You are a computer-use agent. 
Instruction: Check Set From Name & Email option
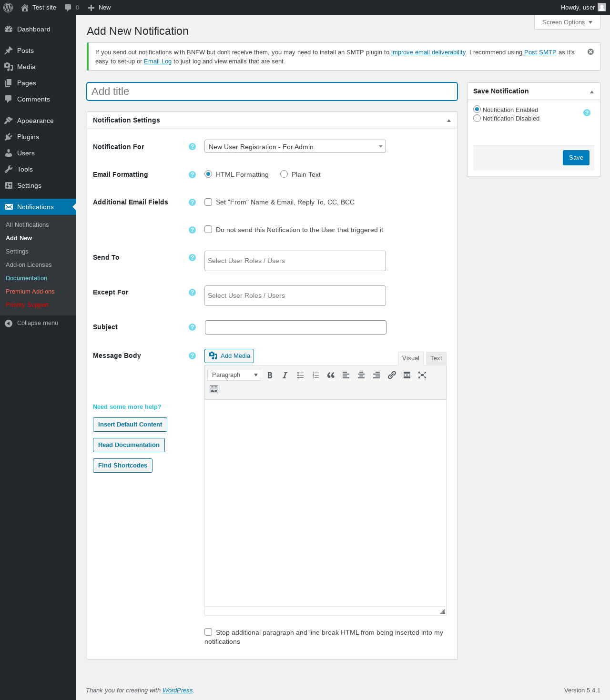coord(208,202)
